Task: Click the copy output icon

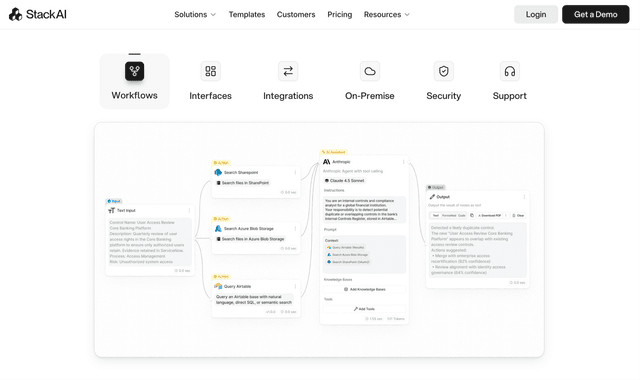Action: (x=472, y=216)
